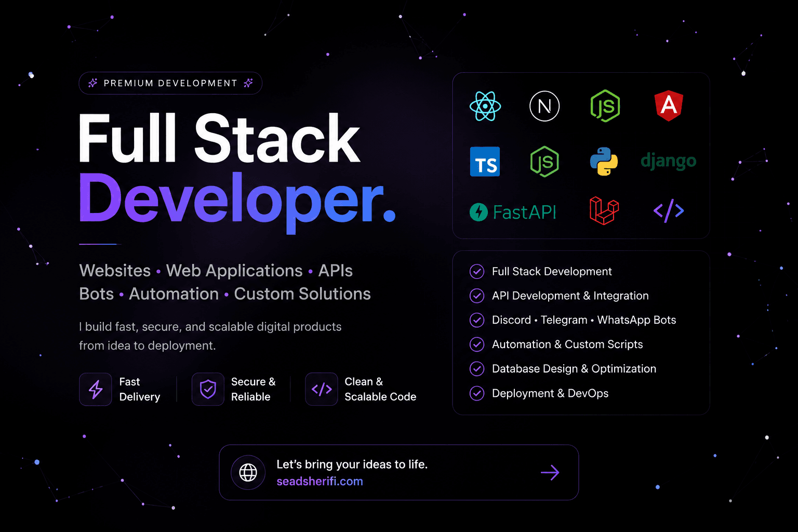This screenshot has width=798, height=532.
Task: Click the "from idea to deployment." text
Action: (x=148, y=345)
